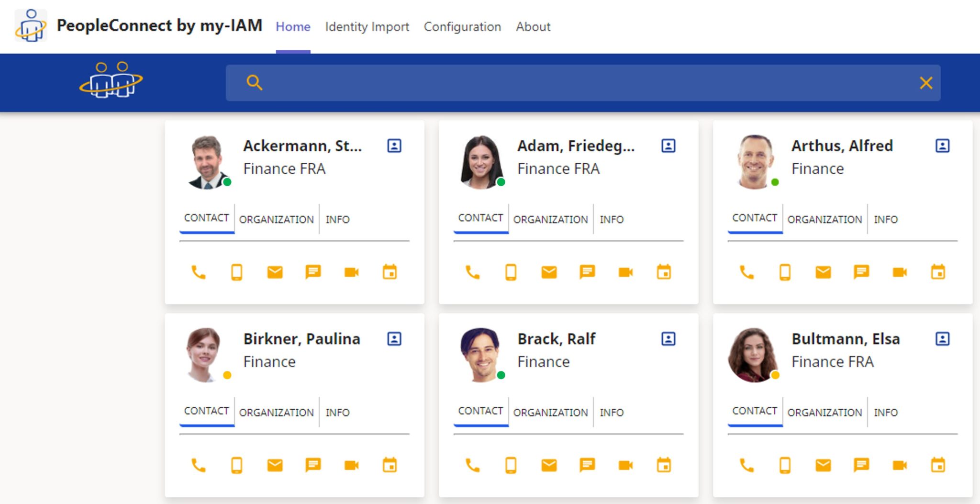Viewport: 980px width, 504px height.
Task: Open chat message with Birkner, Paulina
Action: click(313, 464)
